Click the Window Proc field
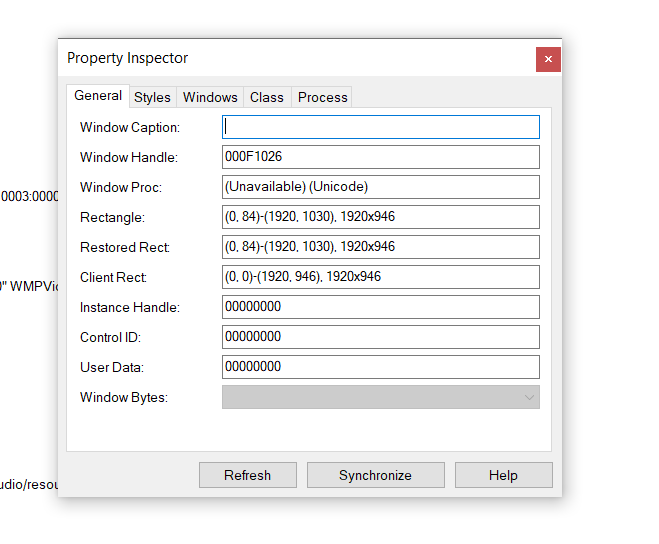This screenshot has height=544, width=659. point(380,187)
